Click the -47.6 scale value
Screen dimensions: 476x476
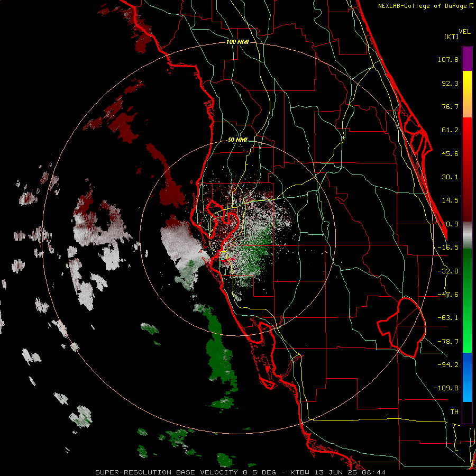(448, 295)
